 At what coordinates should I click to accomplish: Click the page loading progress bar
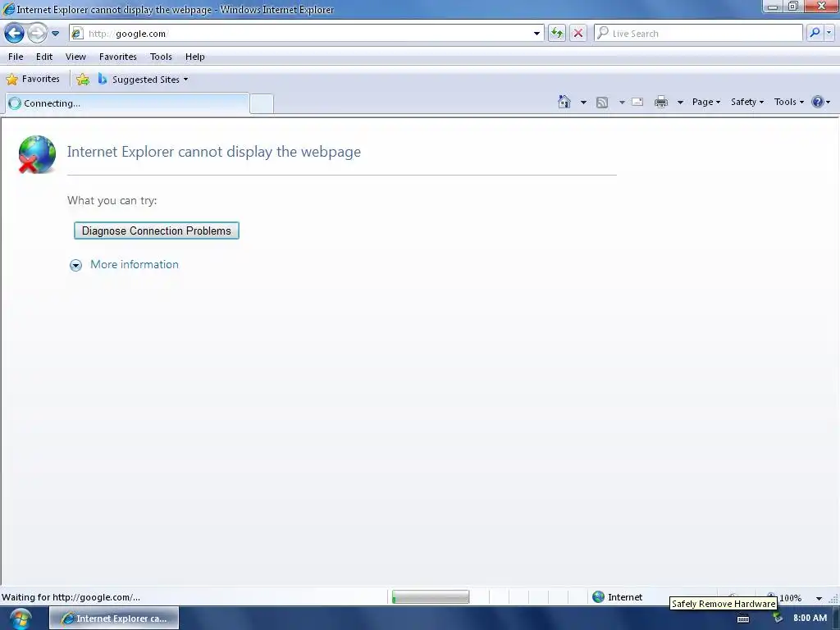(x=431, y=597)
